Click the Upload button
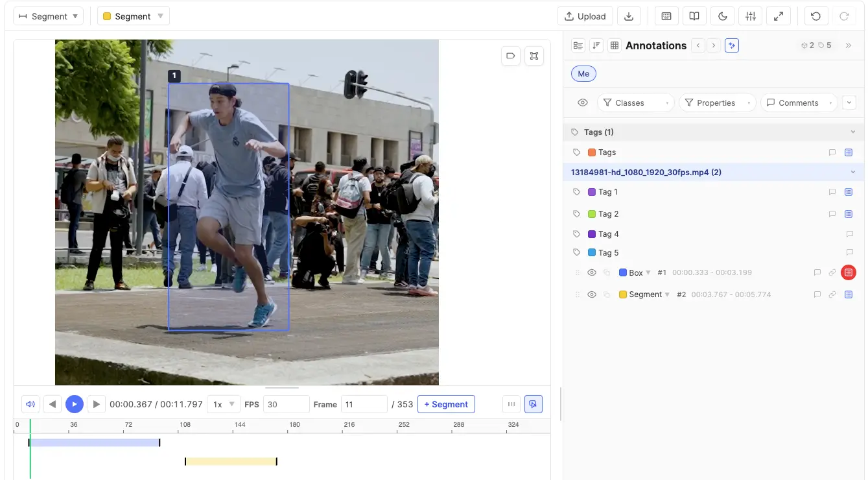The image size is (868, 480). click(x=585, y=16)
